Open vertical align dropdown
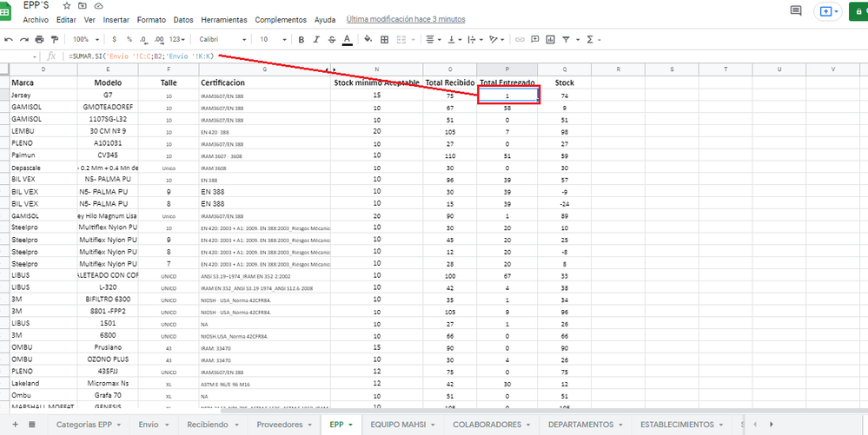 pos(455,39)
